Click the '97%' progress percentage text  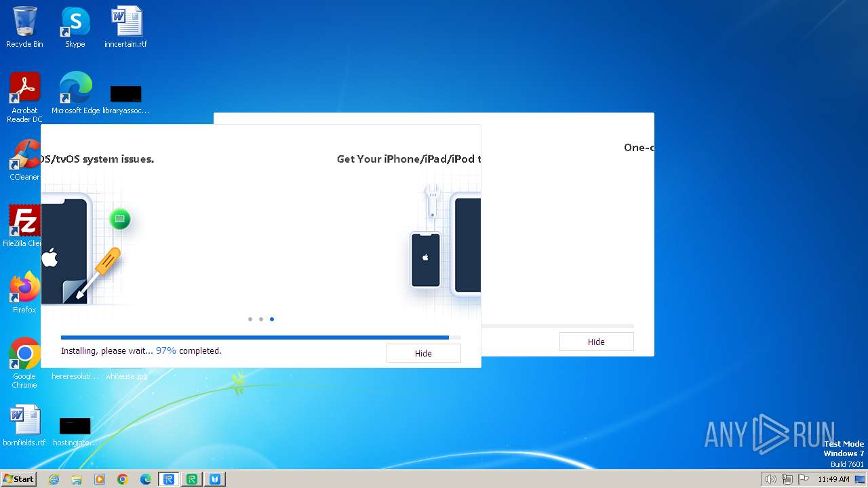(166, 350)
